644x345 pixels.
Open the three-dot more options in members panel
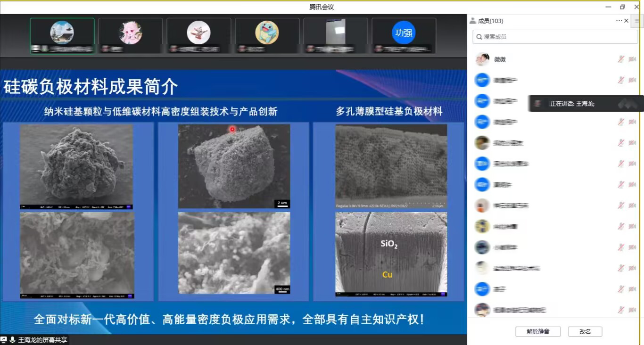coord(619,21)
